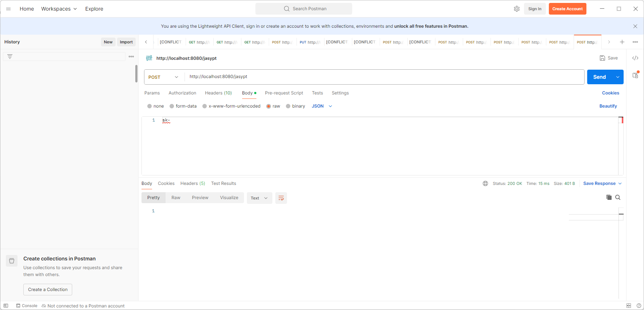Click the Beautify link
The image size is (644, 310).
click(x=608, y=106)
